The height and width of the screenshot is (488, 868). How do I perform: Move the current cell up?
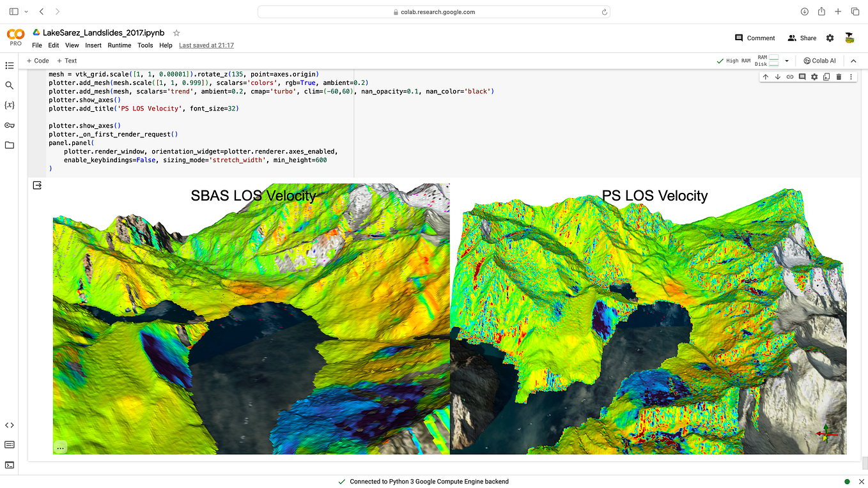coord(765,76)
